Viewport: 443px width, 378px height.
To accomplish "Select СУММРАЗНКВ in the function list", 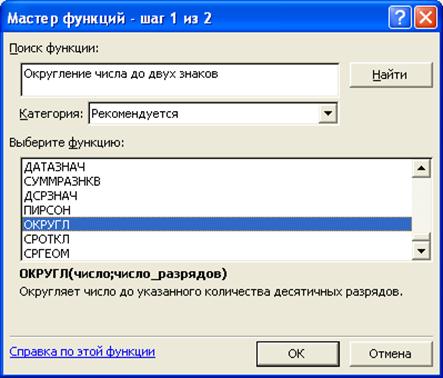I will coord(217,181).
